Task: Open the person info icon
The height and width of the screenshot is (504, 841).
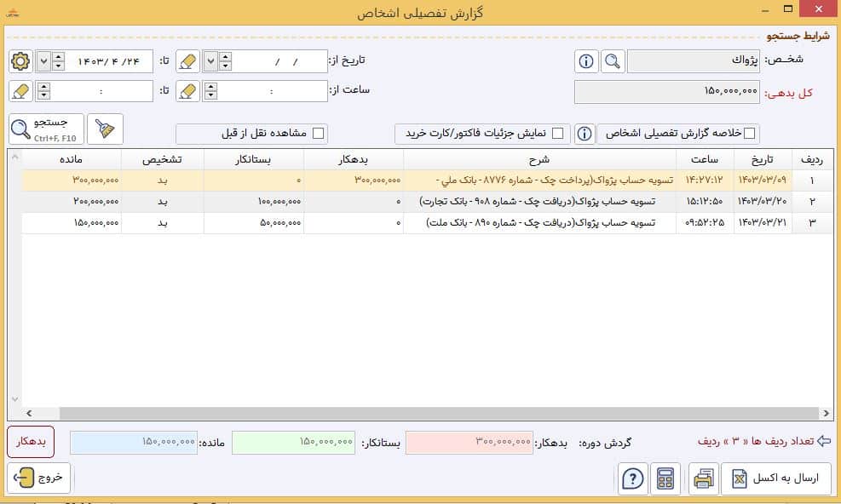Action: click(586, 61)
